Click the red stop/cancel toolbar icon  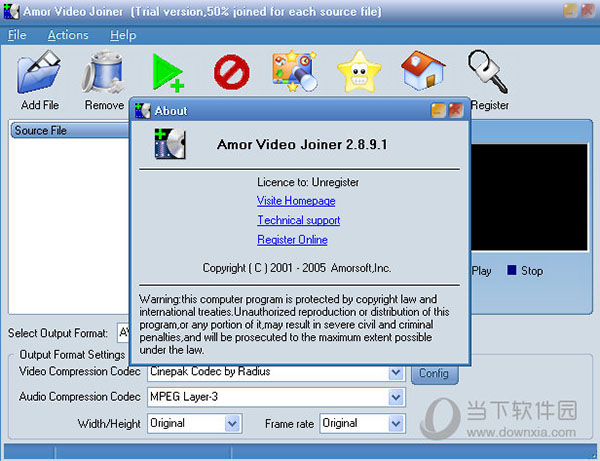coord(232,72)
